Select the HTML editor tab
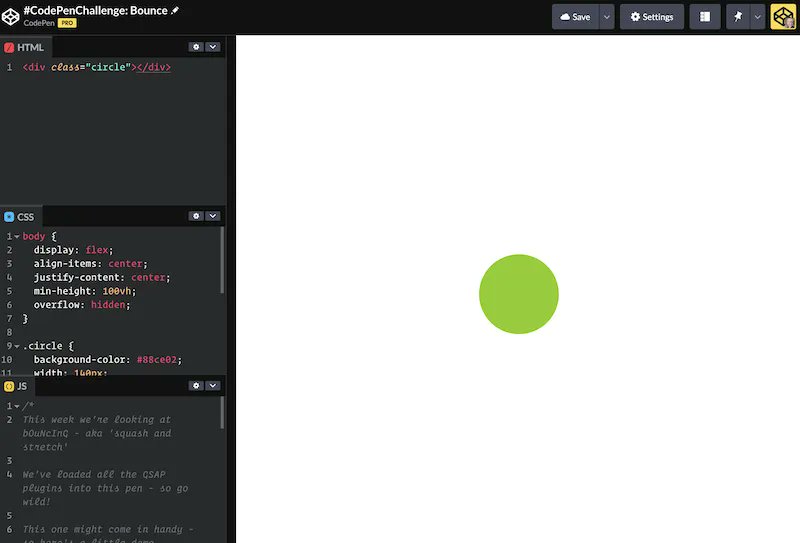The width and height of the screenshot is (800, 543). tap(26, 47)
